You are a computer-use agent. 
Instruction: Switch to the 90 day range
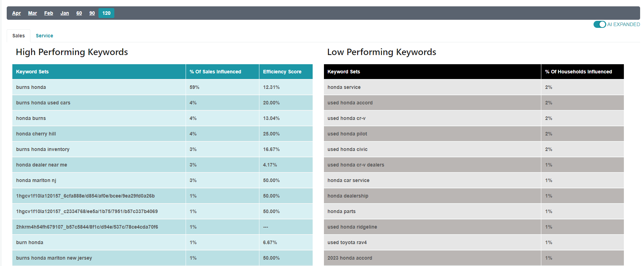[x=92, y=13]
